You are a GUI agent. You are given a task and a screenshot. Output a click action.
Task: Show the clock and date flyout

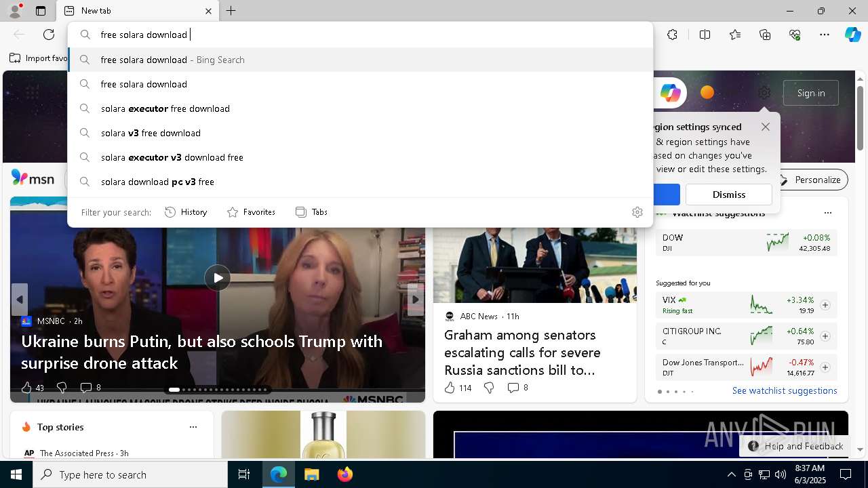(810, 474)
